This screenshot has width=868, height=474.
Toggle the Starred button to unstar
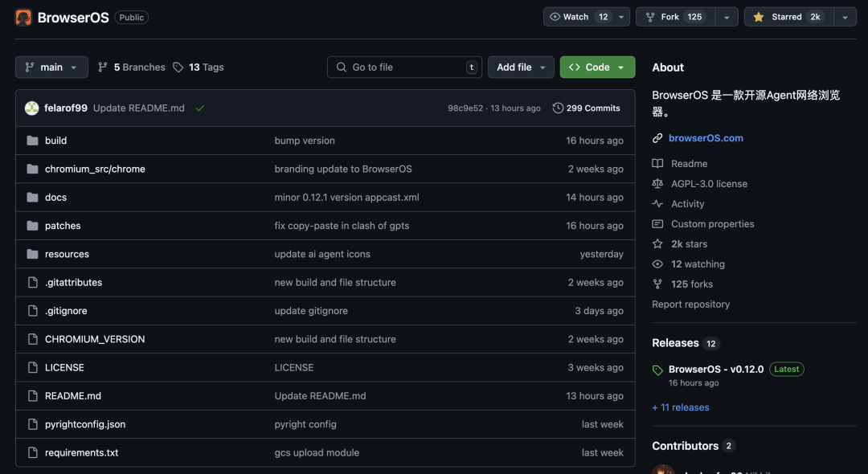788,17
